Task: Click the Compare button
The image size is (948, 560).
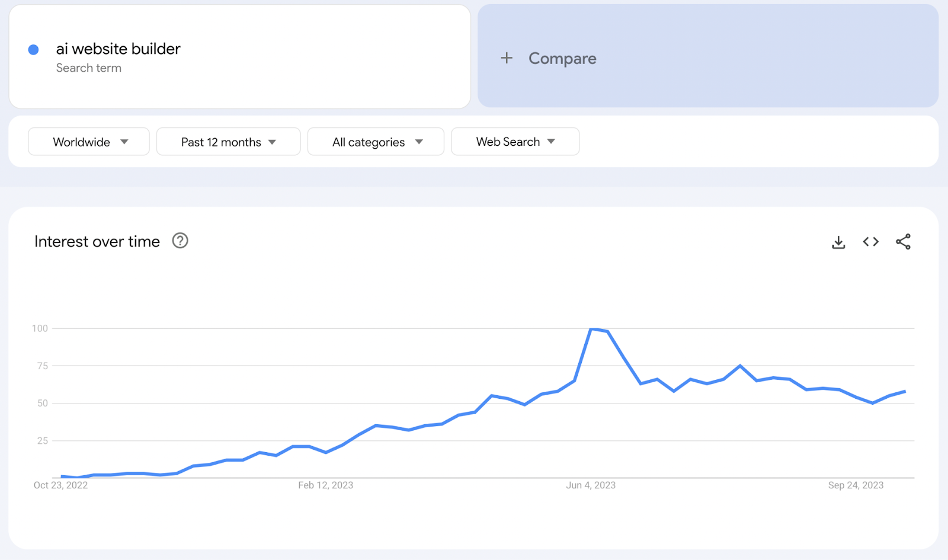Action: click(562, 58)
